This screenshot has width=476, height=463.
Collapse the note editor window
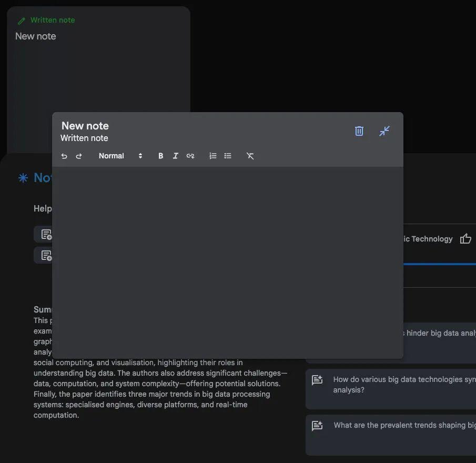pos(384,131)
